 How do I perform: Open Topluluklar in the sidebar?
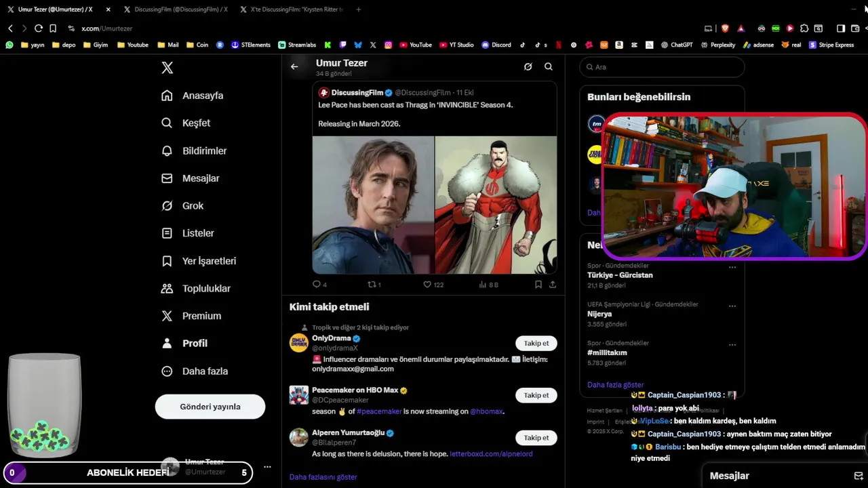pyautogui.click(x=196, y=288)
